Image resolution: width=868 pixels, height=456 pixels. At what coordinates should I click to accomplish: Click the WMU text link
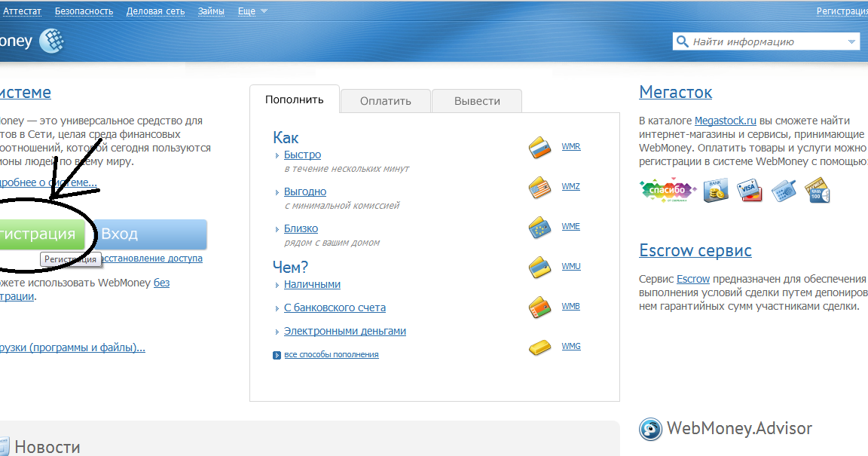coord(571,266)
